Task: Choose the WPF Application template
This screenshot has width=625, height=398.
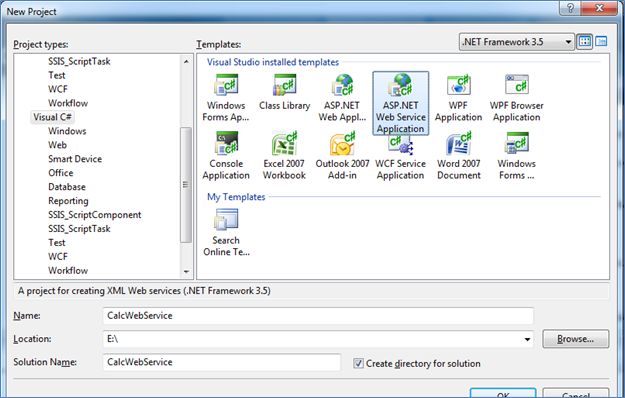Action: pos(458,98)
